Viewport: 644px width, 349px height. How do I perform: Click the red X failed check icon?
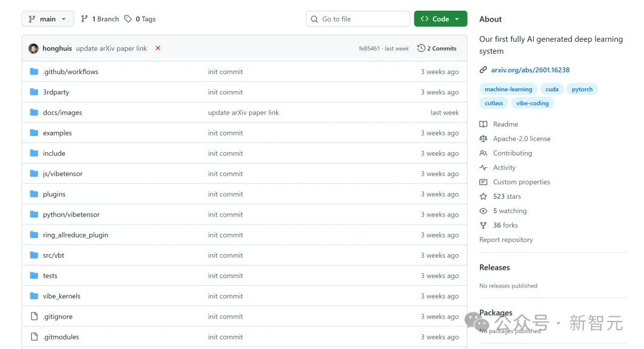pyautogui.click(x=157, y=48)
